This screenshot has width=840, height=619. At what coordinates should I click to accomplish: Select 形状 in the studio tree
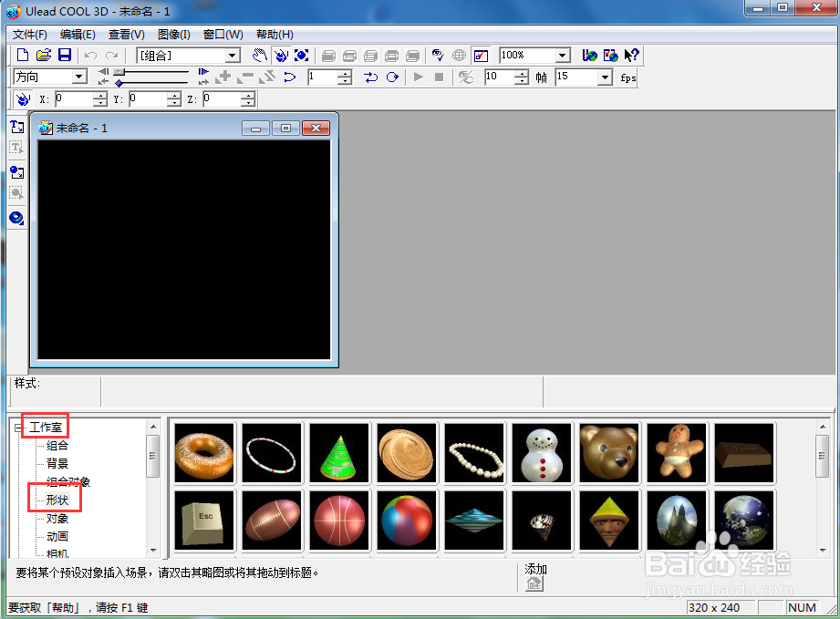click(57, 500)
